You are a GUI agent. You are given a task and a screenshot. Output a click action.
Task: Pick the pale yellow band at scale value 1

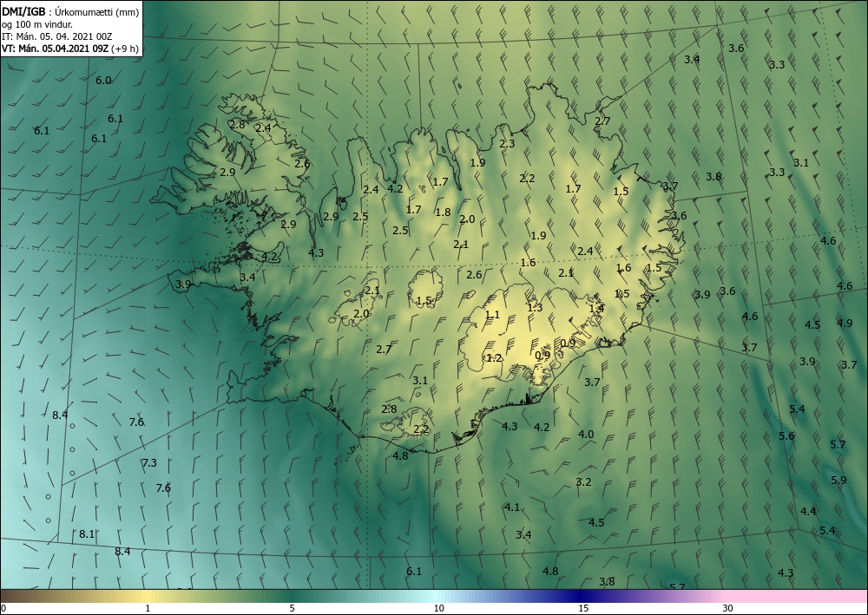(x=147, y=596)
